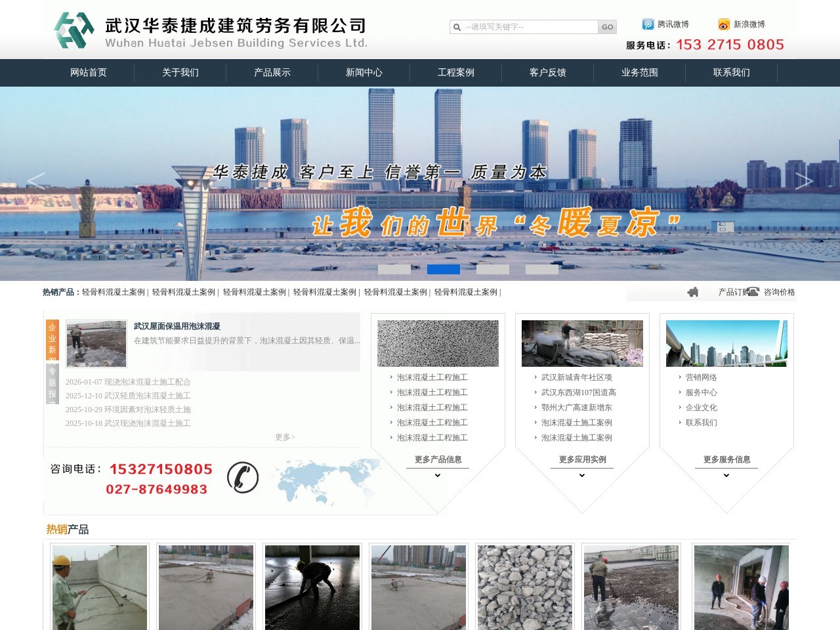Image resolution: width=840 pixels, height=630 pixels.
Task: Click 更多产品信息 link
Action: pos(438,459)
